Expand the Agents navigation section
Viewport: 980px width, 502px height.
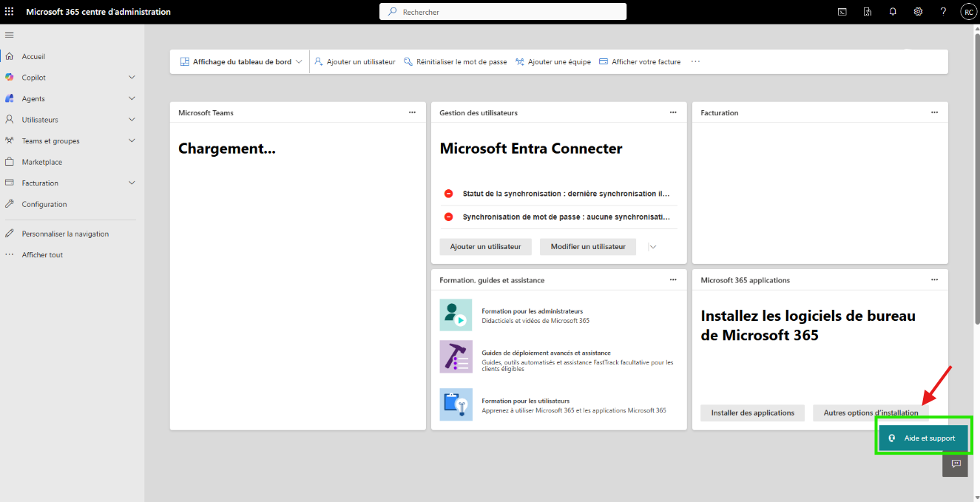pyautogui.click(x=132, y=98)
